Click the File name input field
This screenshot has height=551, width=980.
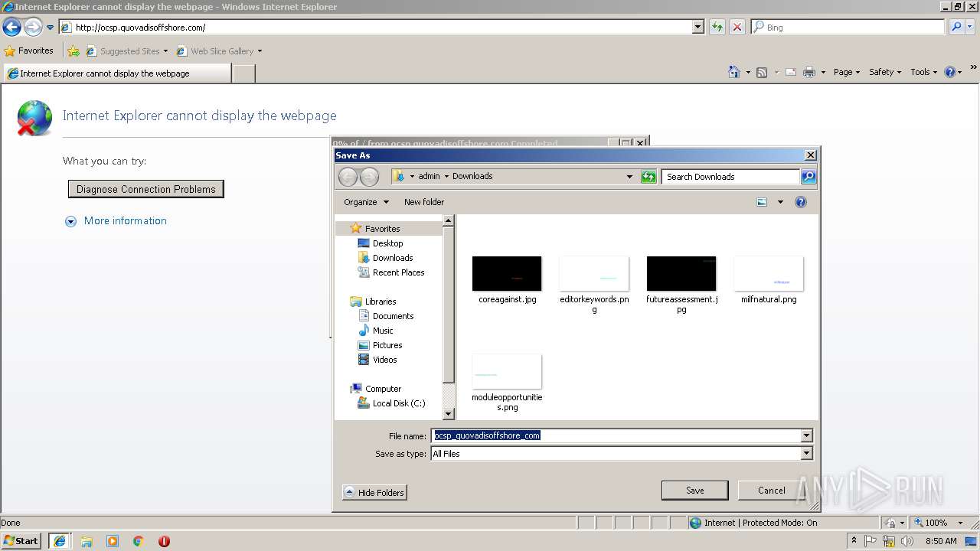coord(616,436)
